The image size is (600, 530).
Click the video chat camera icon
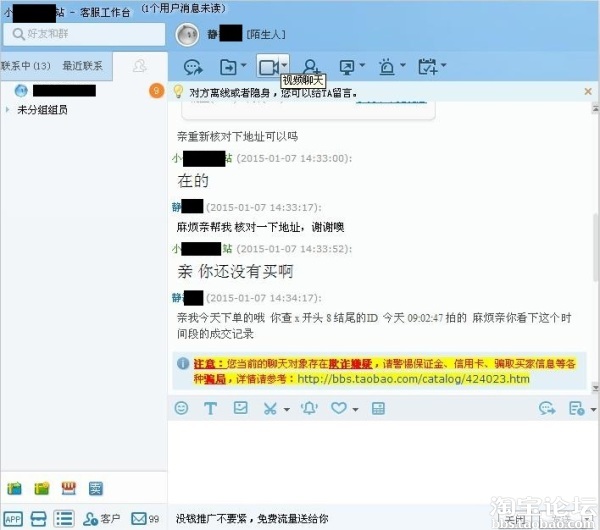click(x=269, y=67)
